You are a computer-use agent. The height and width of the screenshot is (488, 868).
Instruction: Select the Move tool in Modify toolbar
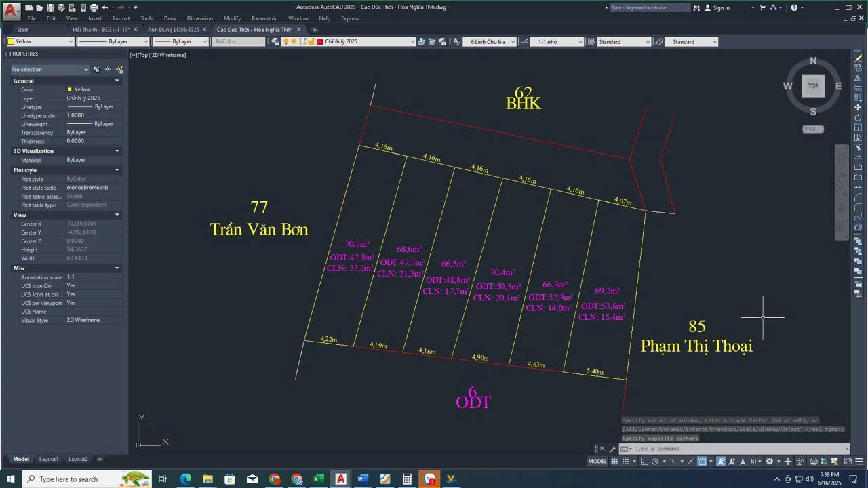pos(859,108)
